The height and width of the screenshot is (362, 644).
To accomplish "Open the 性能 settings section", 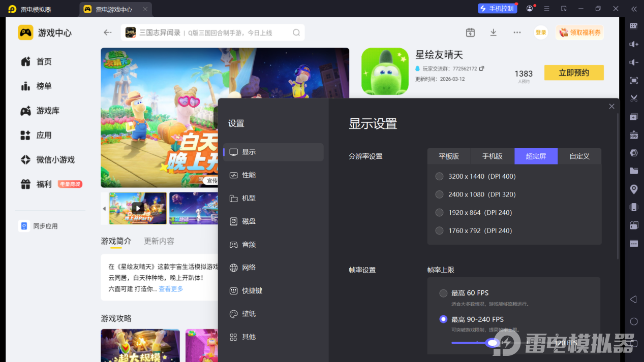I will point(273,175).
